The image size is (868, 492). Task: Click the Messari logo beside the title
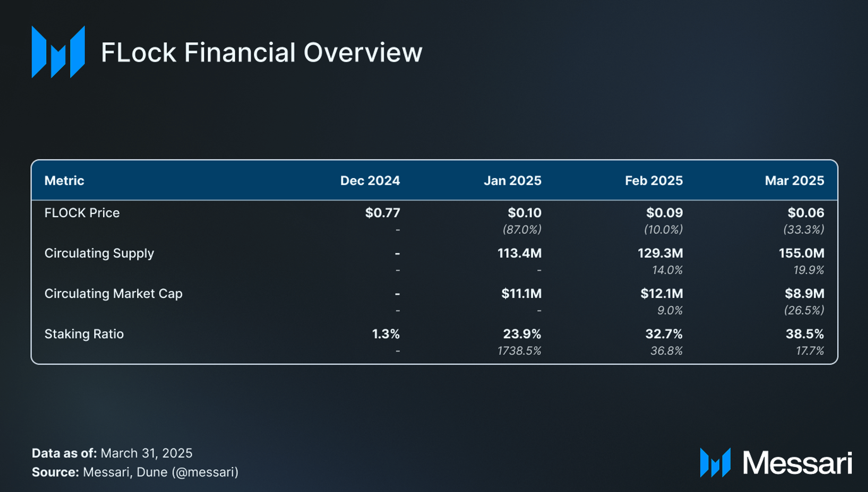(x=58, y=52)
